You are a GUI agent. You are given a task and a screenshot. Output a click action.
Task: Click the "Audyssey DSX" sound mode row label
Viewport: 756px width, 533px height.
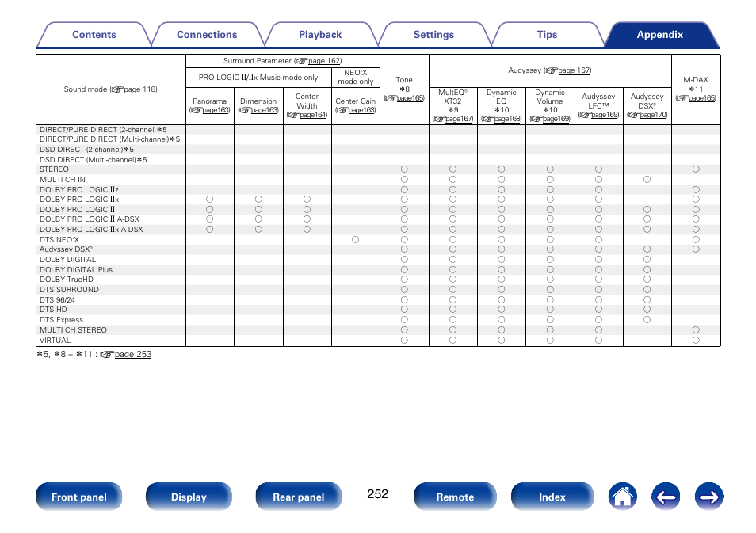click(66, 249)
